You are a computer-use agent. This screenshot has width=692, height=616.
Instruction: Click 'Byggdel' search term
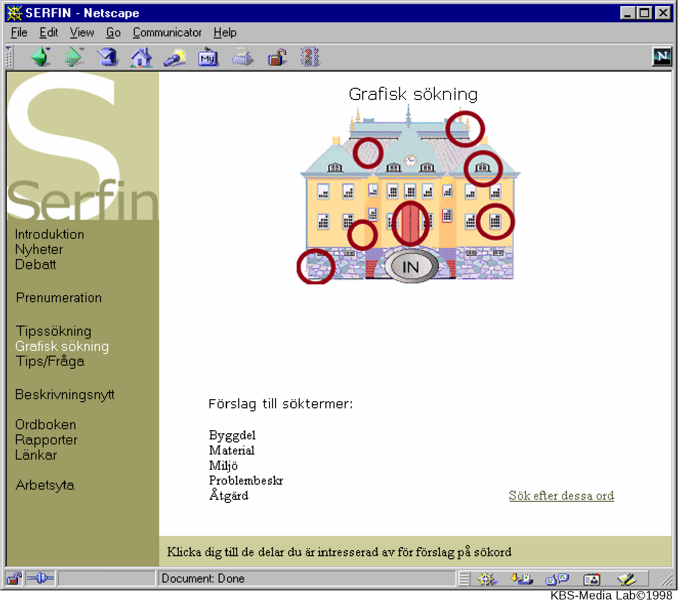click(232, 436)
